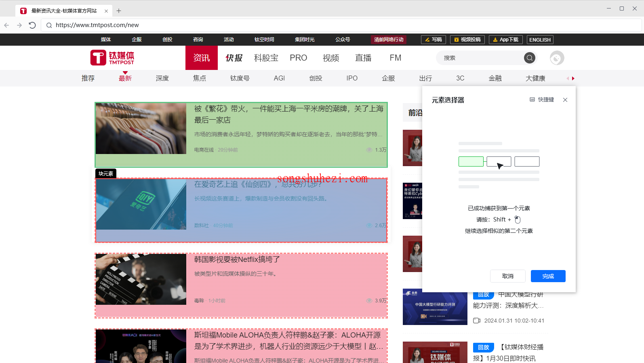The width and height of the screenshot is (644, 363).
Task: Click the address bar URL field
Action: 341,25
